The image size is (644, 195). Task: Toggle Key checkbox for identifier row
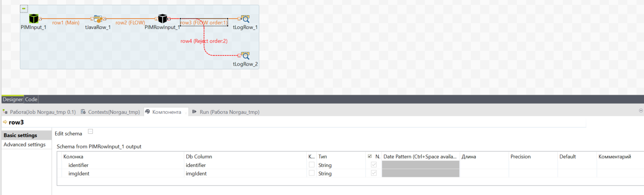click(x=311, y=165)
